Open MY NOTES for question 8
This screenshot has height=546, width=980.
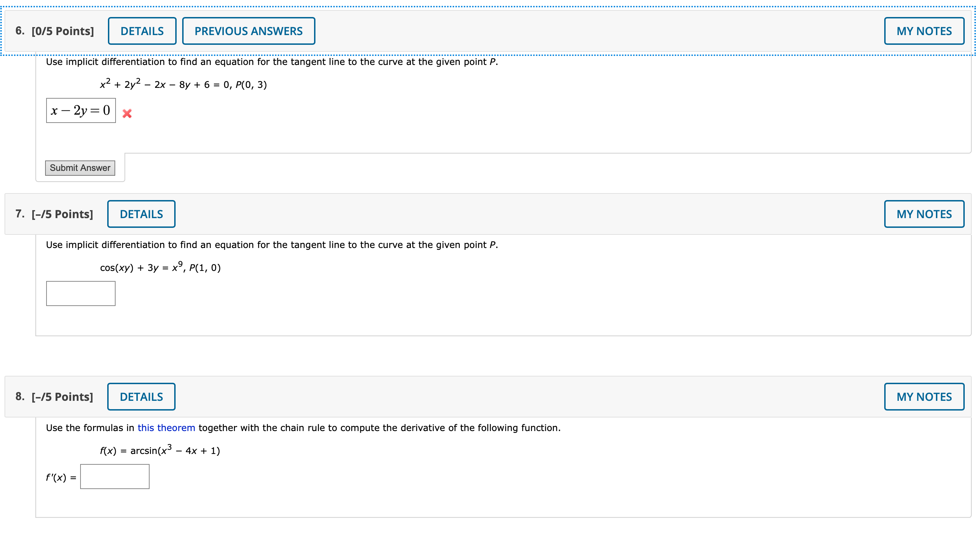tap(924, 396)
